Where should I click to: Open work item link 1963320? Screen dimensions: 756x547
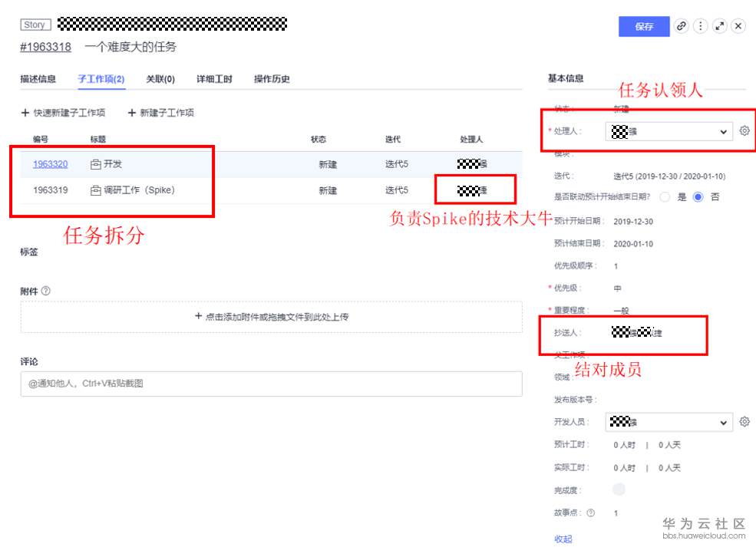click(50, 164)
